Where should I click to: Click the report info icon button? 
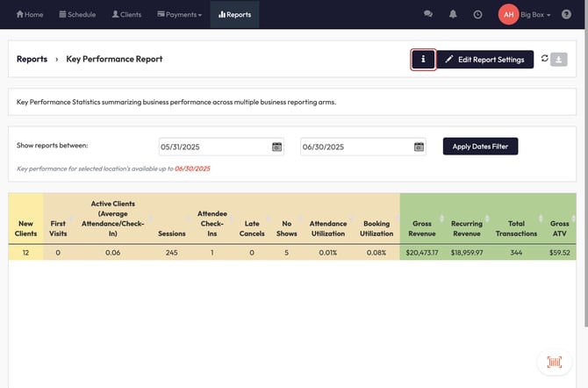coord(423,60)
